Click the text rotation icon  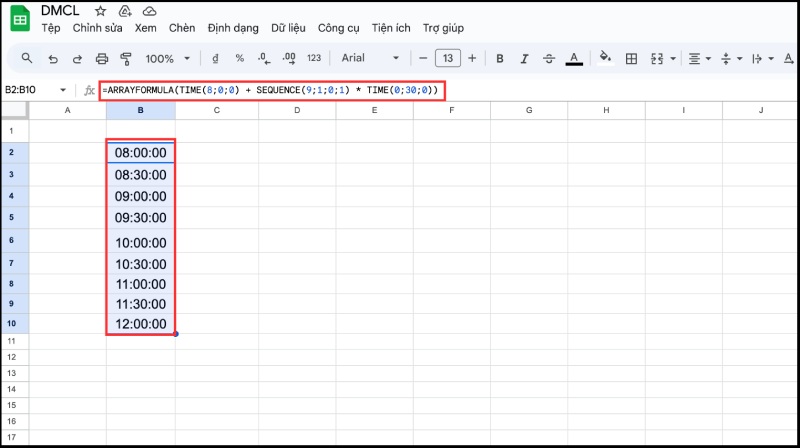tap(788, 59)
